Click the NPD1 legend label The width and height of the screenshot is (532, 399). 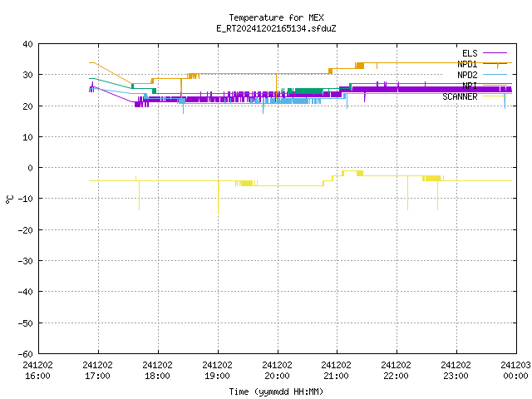(467, 64)
